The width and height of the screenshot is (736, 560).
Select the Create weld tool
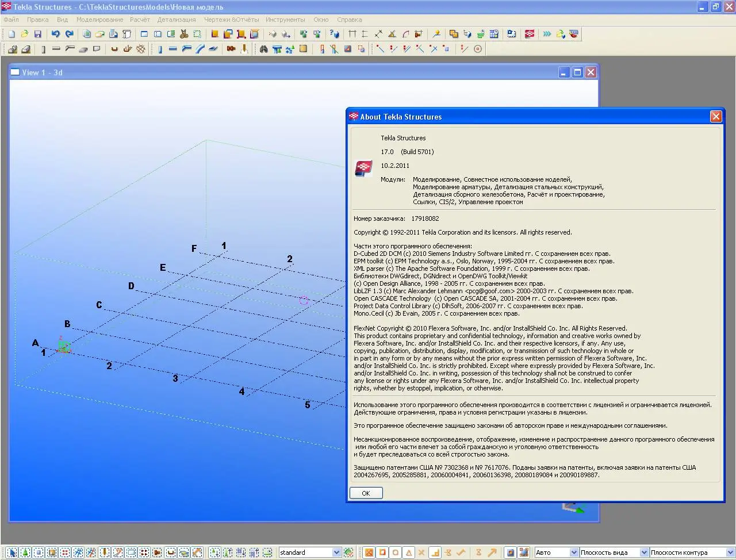coord(244,49)
